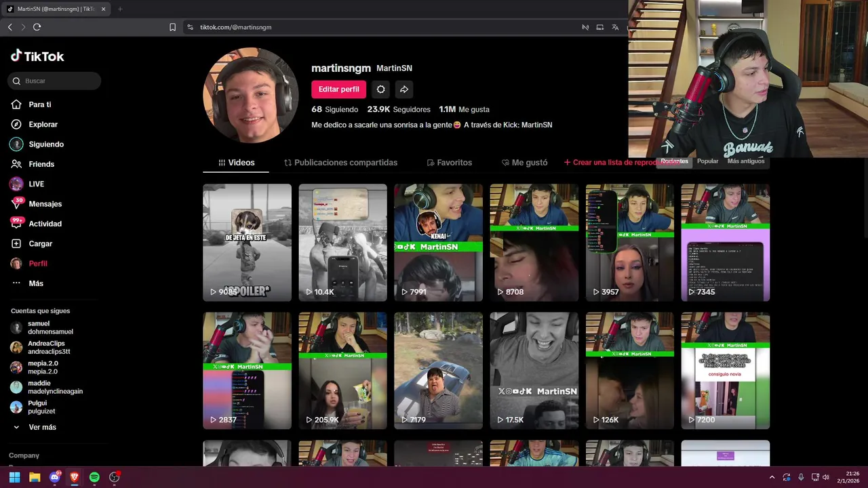Click the 1.1M Me gusta count

coord(464,109)
